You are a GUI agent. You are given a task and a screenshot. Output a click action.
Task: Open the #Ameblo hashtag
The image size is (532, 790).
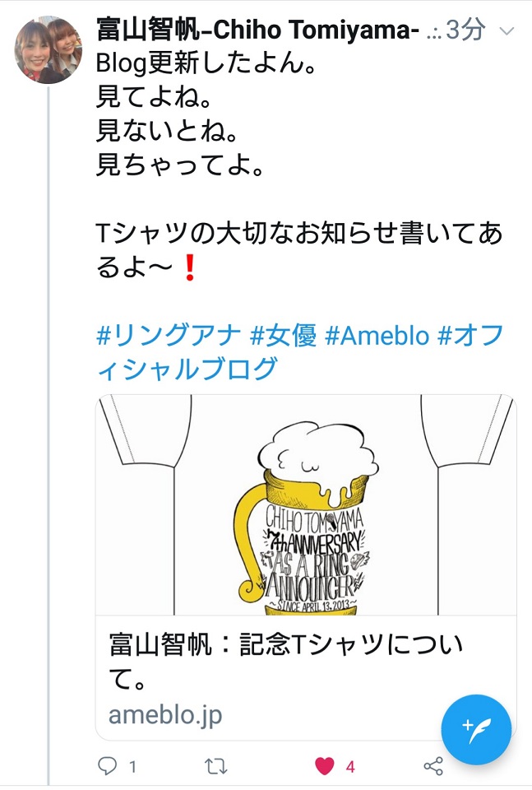pos(377,335)
